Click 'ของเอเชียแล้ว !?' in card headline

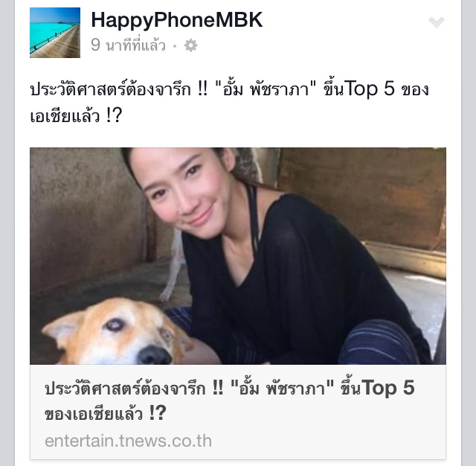(x=106, y=413)
